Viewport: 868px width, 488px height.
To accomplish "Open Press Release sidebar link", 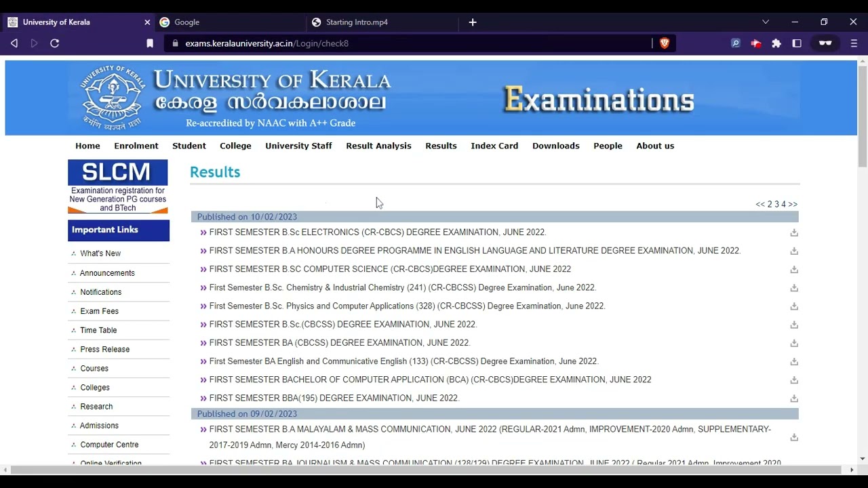I will [x=105, y=349].
